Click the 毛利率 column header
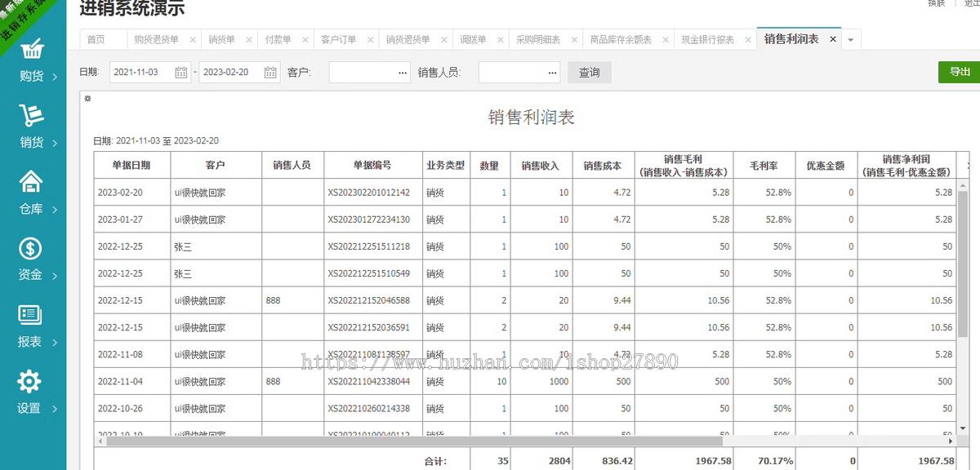This screenshot has width=980, height=470. tap(764, 165)
